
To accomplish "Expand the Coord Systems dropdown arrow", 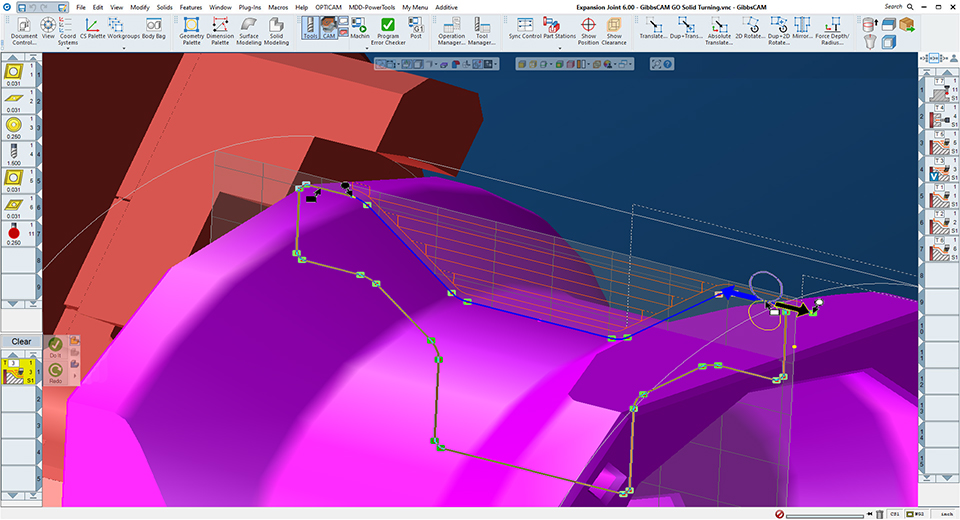I will point(68,48).
